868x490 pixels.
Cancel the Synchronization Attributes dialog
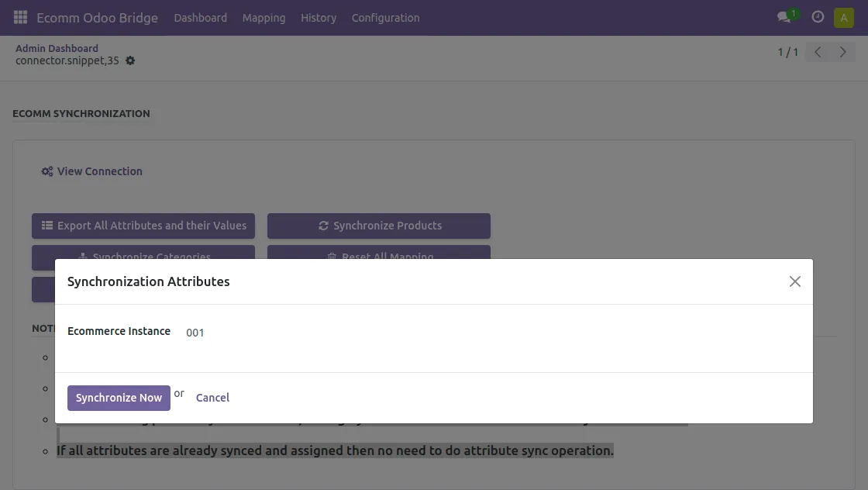coord(212,398)
